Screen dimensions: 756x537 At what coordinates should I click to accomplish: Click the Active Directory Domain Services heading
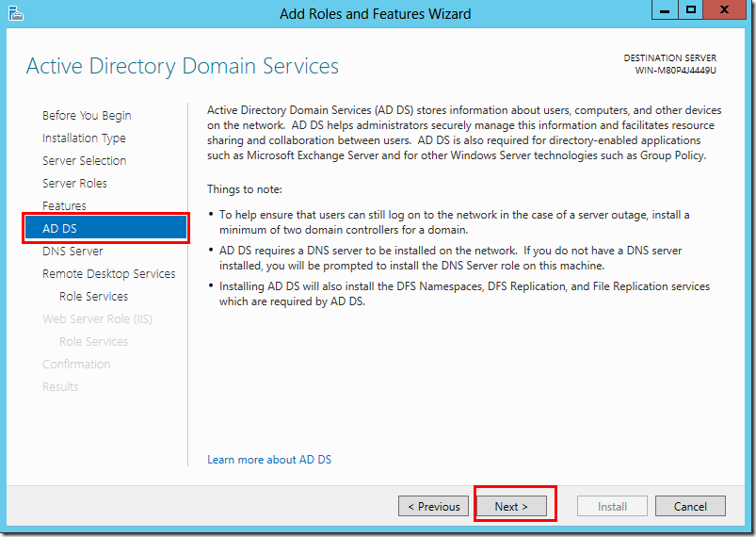(x=182, y=66)
